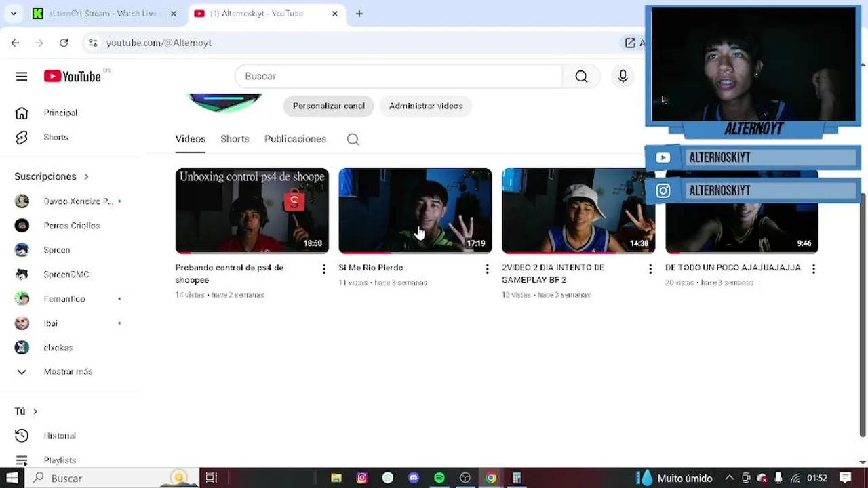This screenshot has width=868, height=488.
Task: Click the YouTube logo
Action: tap(73, 77)
